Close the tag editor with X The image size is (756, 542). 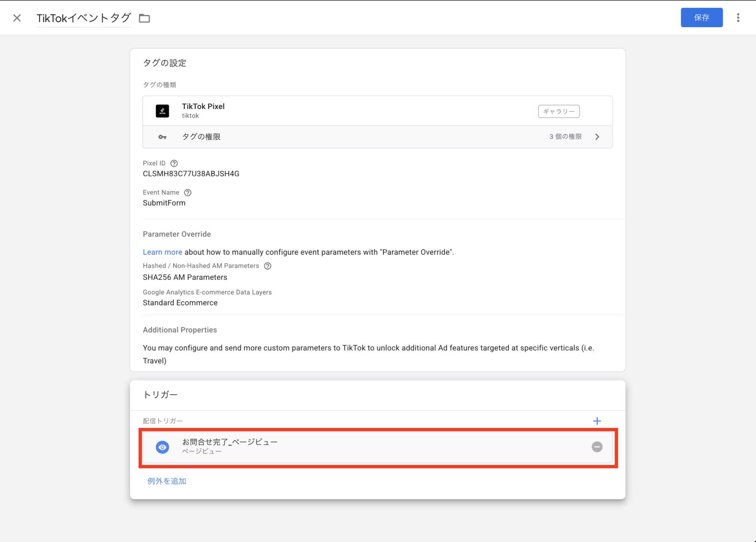[x=17, y=18]
